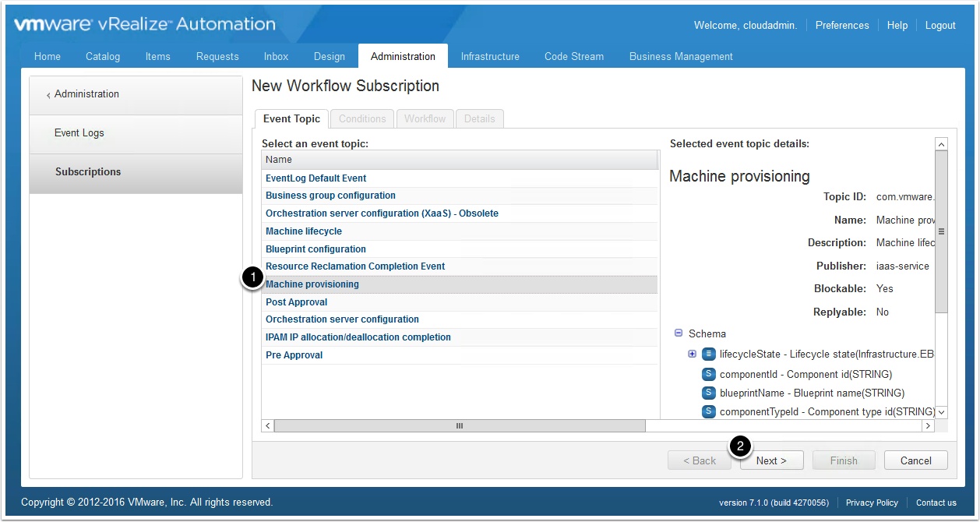Viewport: 980px width, 522px height.
Task: Click the Next button
Action: tap(771, 460)
